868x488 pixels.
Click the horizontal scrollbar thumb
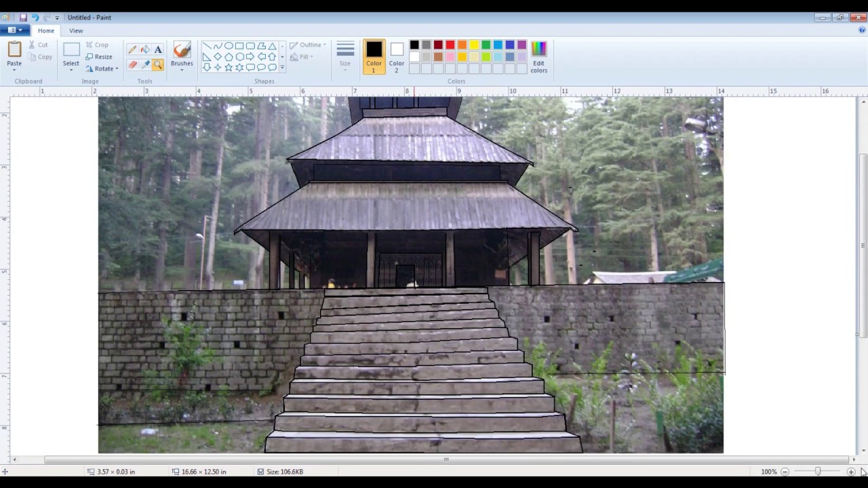pos(446,460)
